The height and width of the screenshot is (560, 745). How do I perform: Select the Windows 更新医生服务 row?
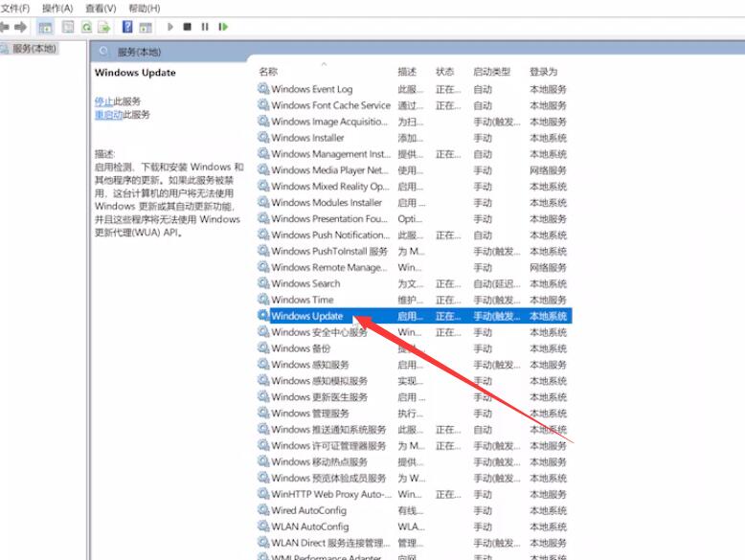414,396
